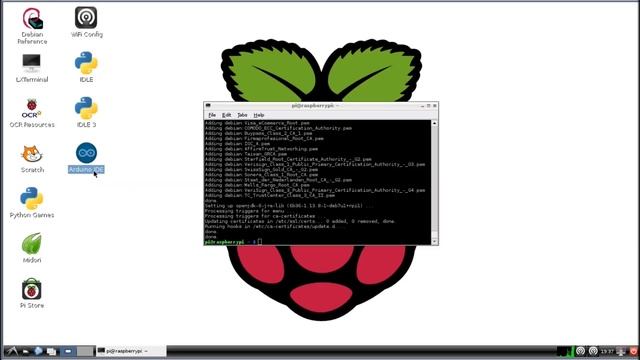Screen dimensions: 640x360
Task: Open the File menu in the terminal
Action: 212,115
